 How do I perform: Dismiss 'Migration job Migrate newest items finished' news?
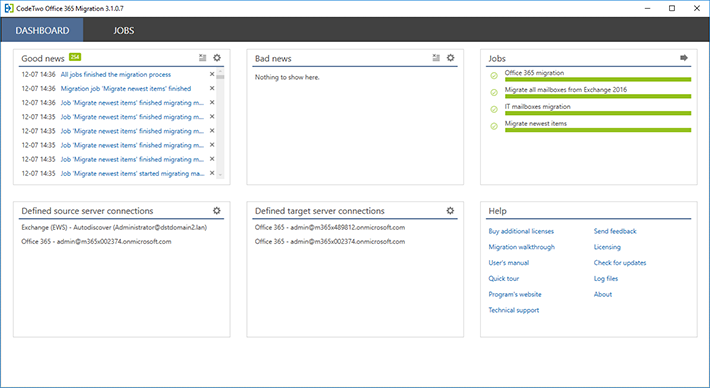(212, 88)
